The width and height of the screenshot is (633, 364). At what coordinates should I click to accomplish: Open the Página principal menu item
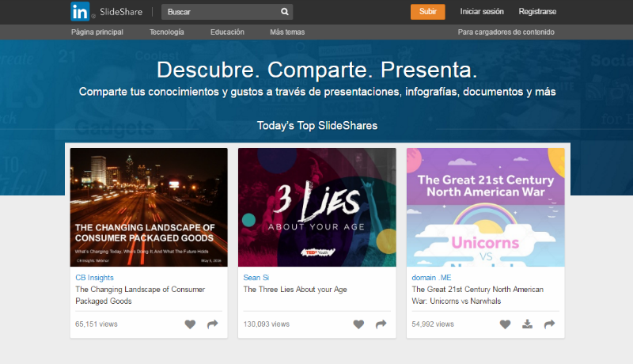coord(97,32)
